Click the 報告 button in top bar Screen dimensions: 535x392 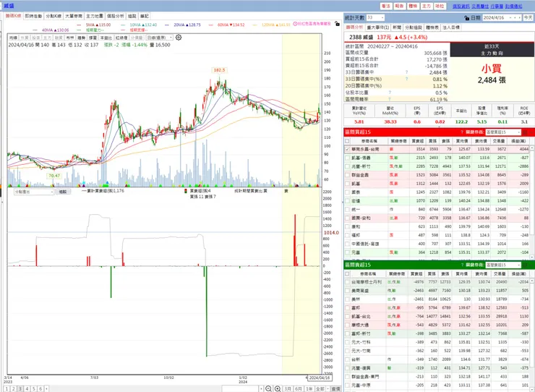point(399,6)
